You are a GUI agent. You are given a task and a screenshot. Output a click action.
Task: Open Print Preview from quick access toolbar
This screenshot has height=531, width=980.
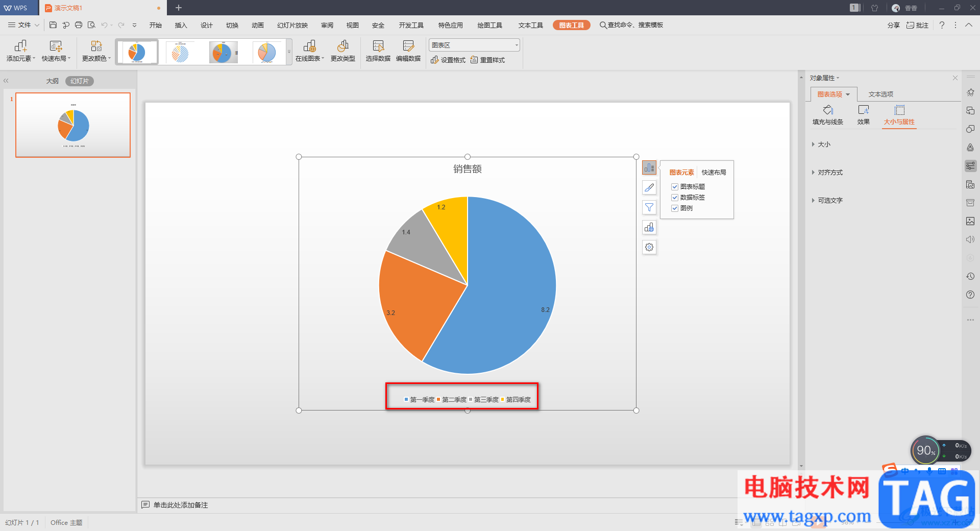[91, 25]
